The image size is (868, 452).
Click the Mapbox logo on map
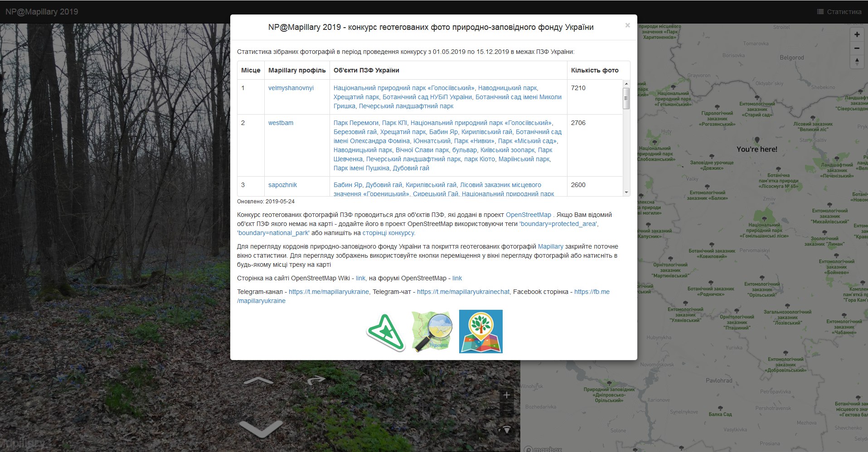[x=543, y=449]
